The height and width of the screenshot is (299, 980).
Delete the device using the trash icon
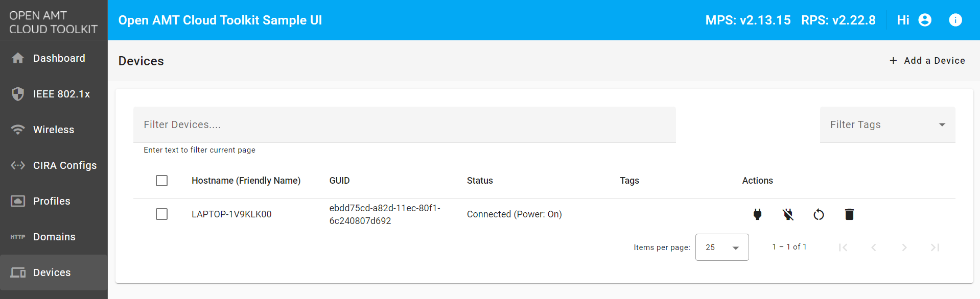tap(849, 214)
